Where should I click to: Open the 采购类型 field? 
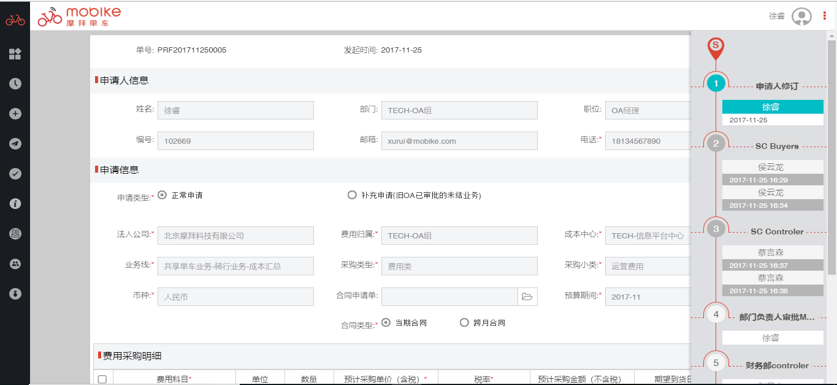click(459, 266)
